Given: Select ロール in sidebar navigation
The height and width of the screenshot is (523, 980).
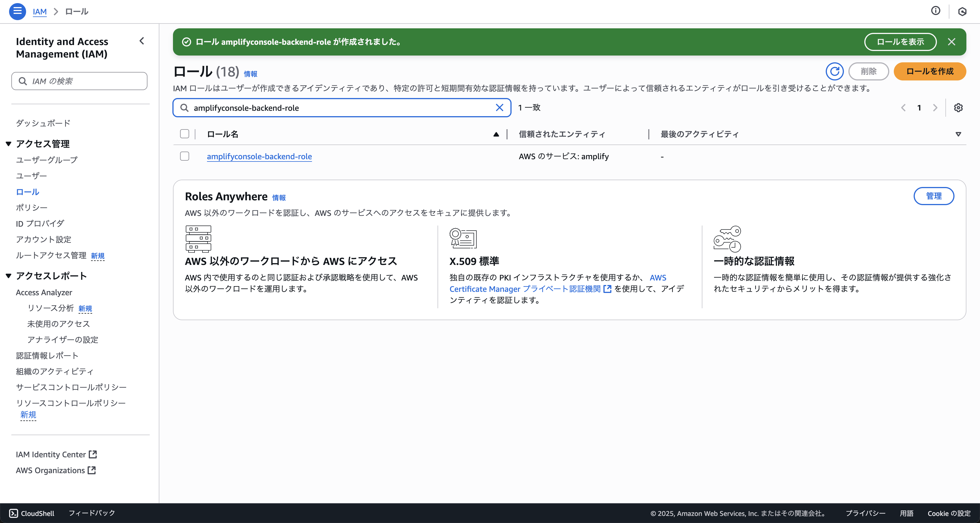Looking at the screenshot, I should coord(28,192).
